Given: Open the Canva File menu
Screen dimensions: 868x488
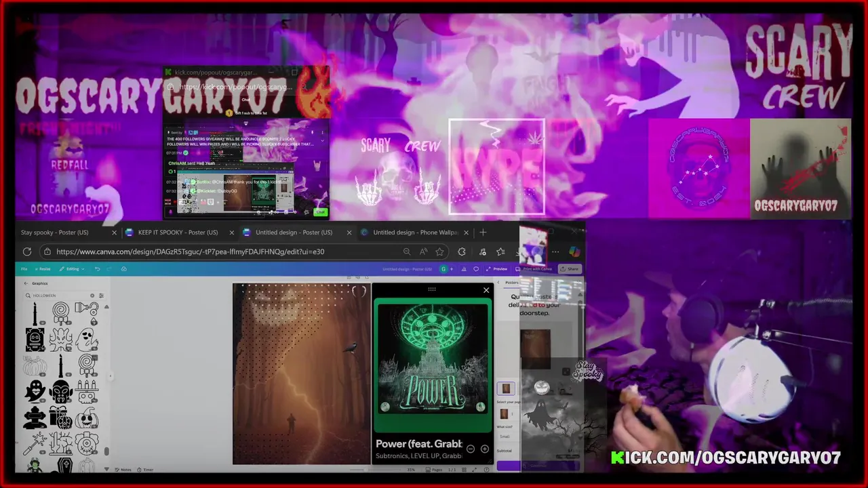Looking at the screenshot, I should point(24,269).
